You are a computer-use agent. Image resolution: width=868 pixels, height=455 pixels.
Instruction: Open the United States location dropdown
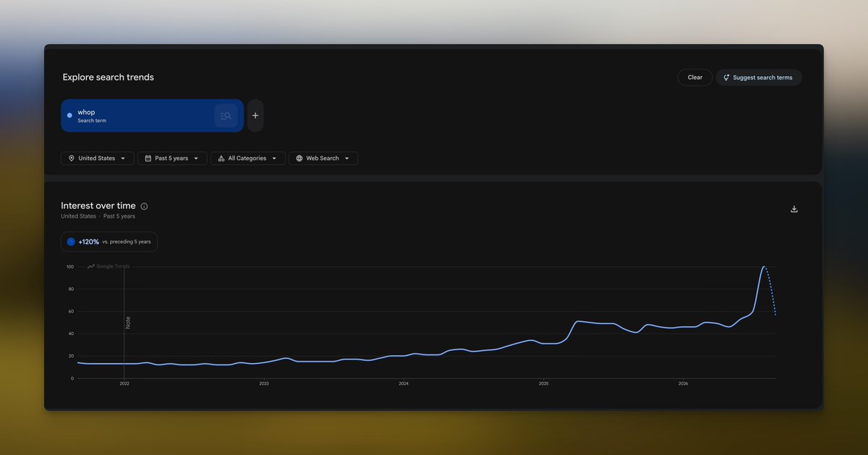point(98,158)
